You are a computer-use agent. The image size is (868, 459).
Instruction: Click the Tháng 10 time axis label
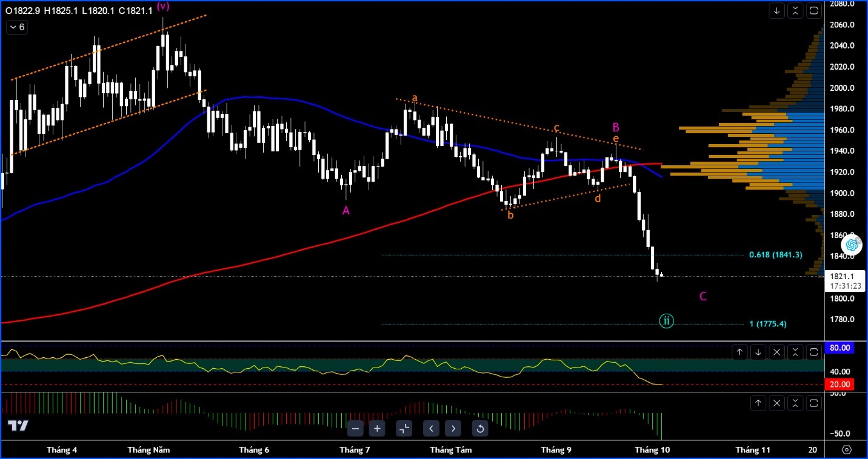point(652,450)
